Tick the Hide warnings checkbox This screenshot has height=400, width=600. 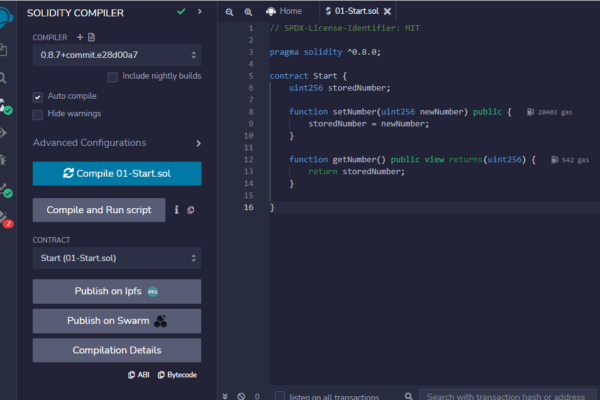click(38, 114)
